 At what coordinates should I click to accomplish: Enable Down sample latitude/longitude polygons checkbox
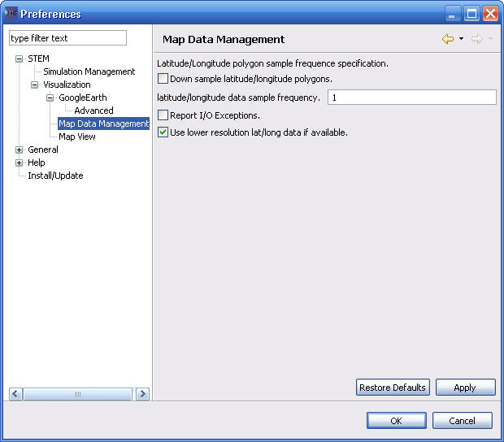163,80
